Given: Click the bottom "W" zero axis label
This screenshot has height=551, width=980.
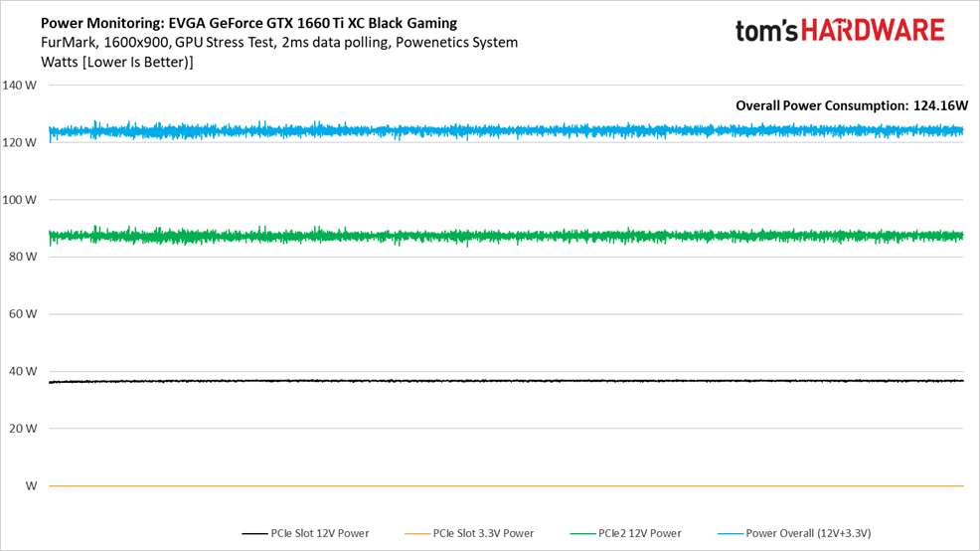Looking at the screenshot, I should coord(31,486).
